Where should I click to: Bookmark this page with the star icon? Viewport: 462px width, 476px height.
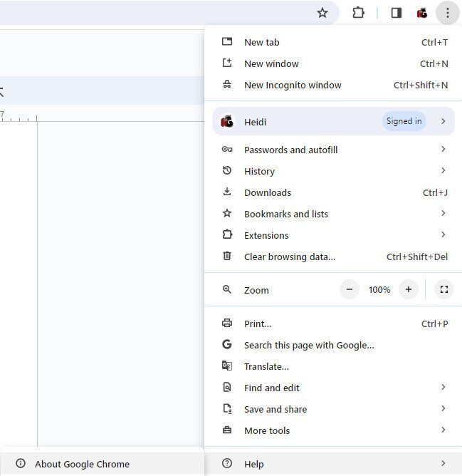click(322, 13)
